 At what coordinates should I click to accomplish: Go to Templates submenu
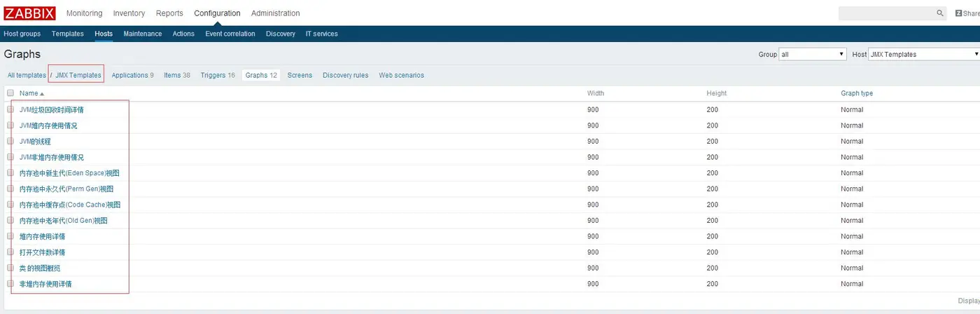68,34
